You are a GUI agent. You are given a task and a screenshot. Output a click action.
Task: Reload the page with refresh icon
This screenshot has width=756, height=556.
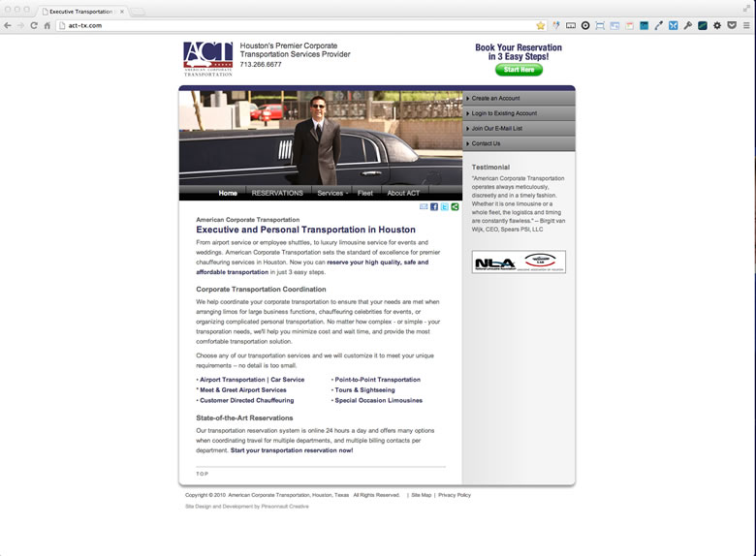pos(34,25)
